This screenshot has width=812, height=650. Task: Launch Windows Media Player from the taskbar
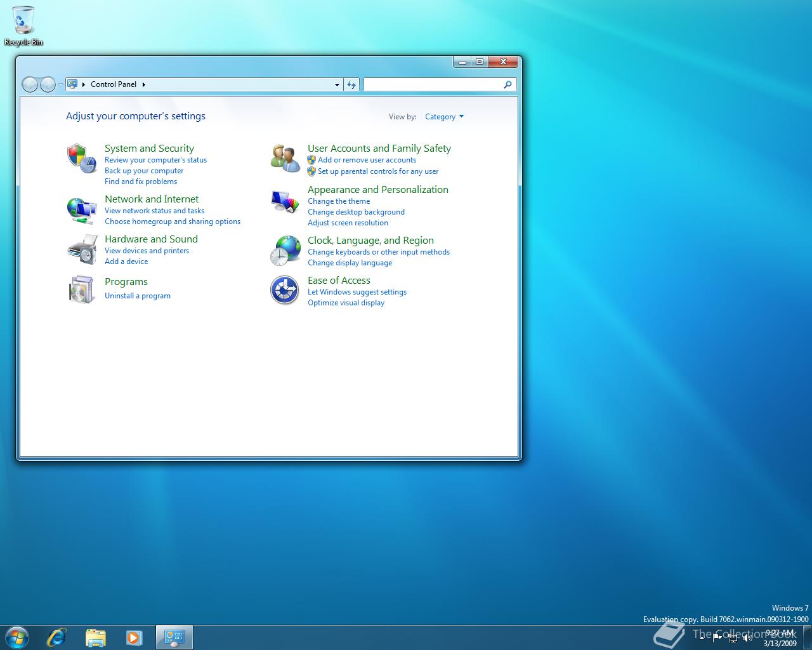click(134, 637)
